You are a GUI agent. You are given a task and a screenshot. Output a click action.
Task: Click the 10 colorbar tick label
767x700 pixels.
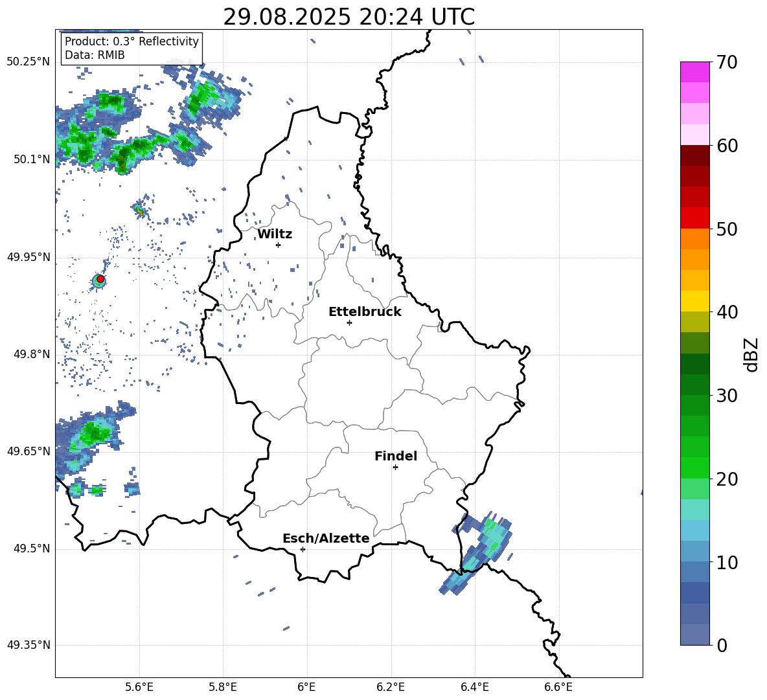click(727, 562)
